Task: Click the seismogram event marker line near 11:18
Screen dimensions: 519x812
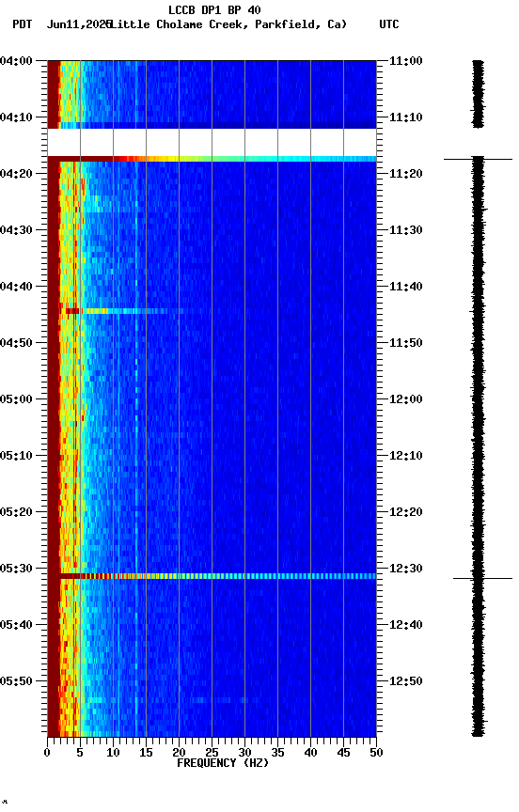Action: point(478,160)
